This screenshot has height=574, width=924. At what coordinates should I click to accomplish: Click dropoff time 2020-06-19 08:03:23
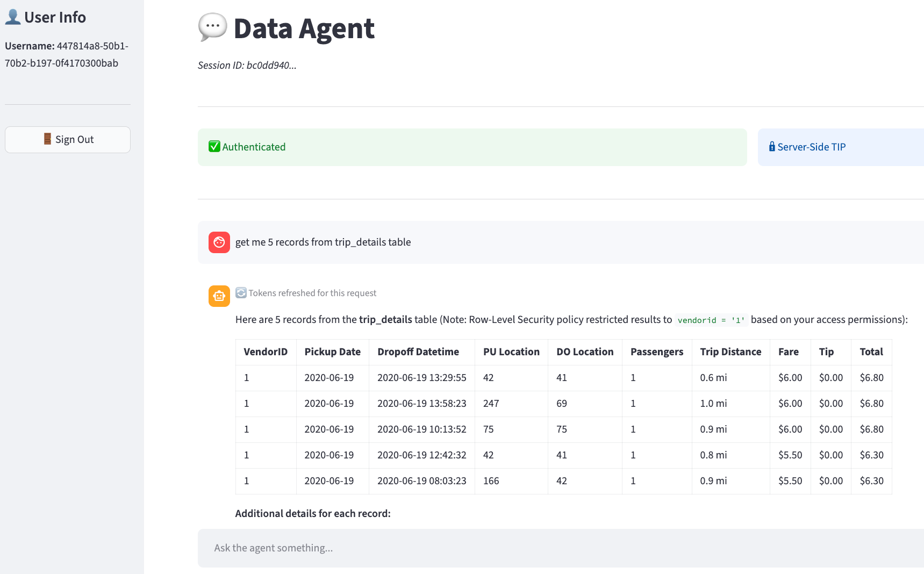pyautogui.click(x=422, y=481)
